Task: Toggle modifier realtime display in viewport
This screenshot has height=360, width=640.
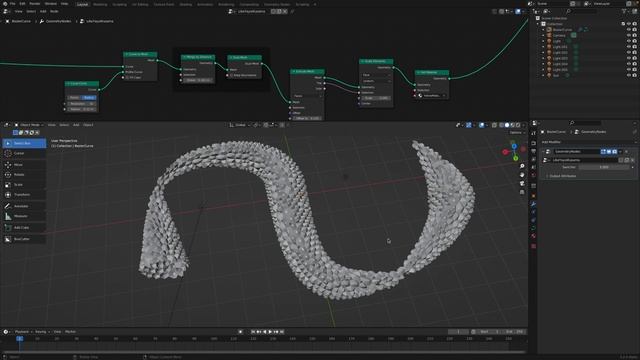Action: [x=609, y=151]
